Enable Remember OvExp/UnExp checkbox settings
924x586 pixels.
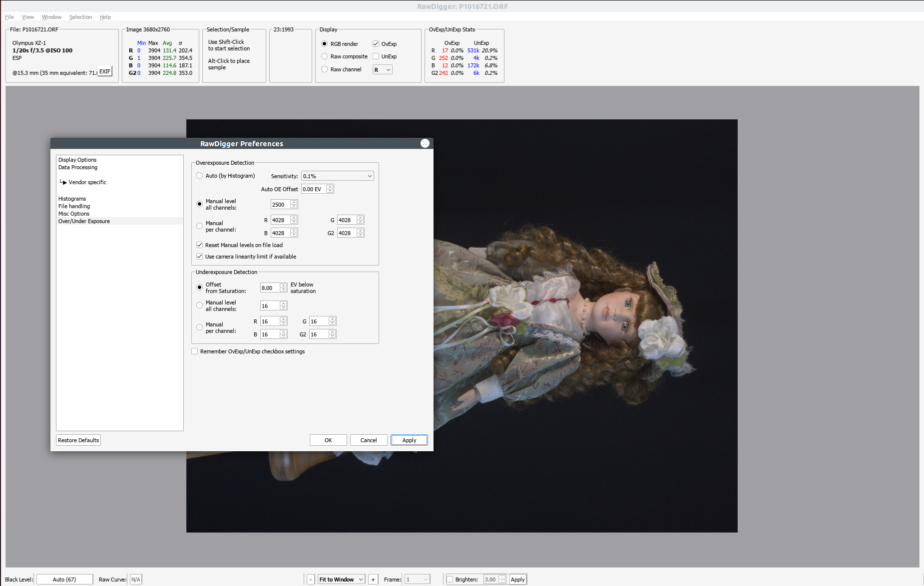pos(195,351)
